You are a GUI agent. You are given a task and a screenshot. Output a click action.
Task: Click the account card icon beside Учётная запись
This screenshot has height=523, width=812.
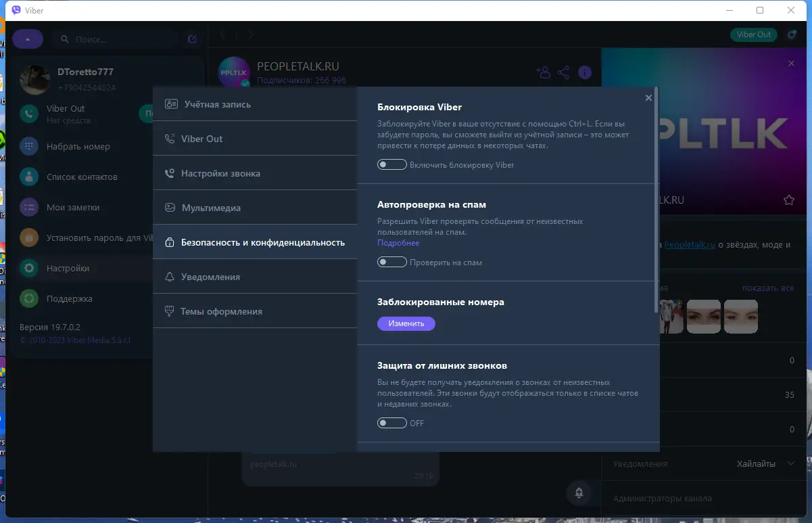171,104
